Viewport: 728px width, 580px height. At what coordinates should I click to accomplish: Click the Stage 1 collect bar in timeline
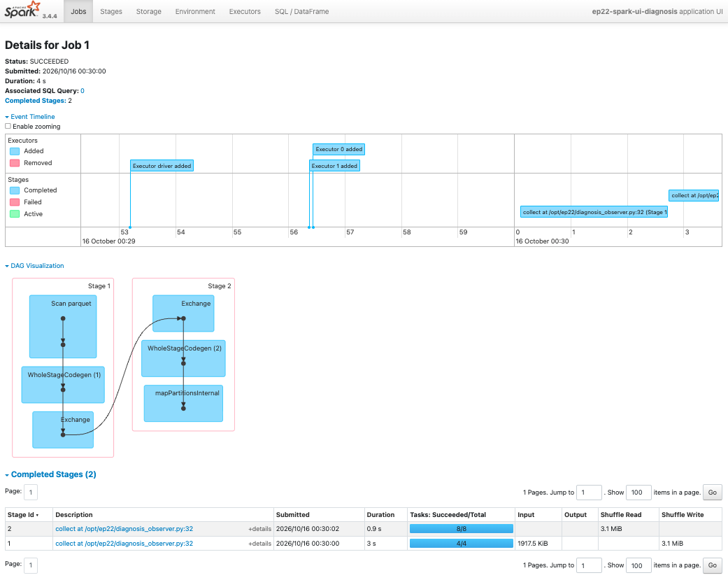click(594, 212)
